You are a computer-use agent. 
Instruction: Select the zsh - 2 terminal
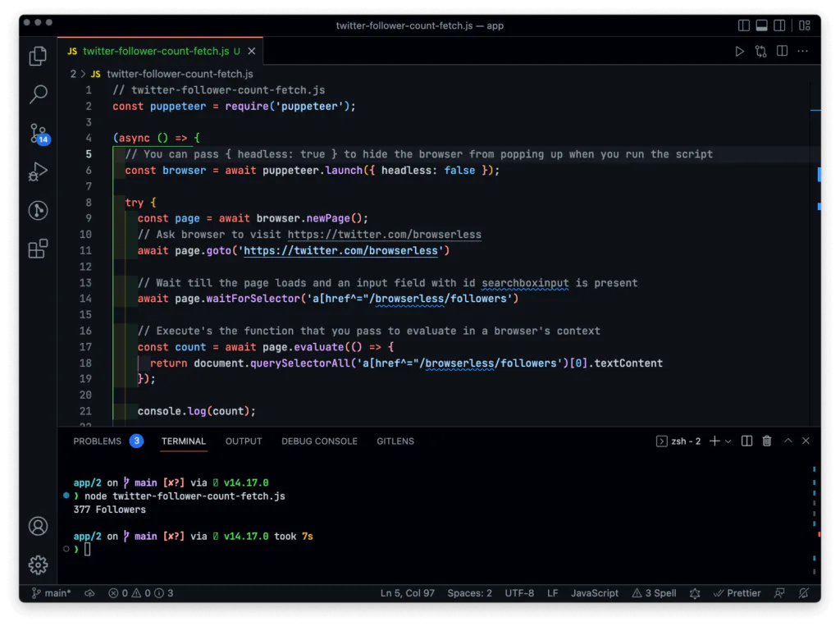[x=678, y=441]
